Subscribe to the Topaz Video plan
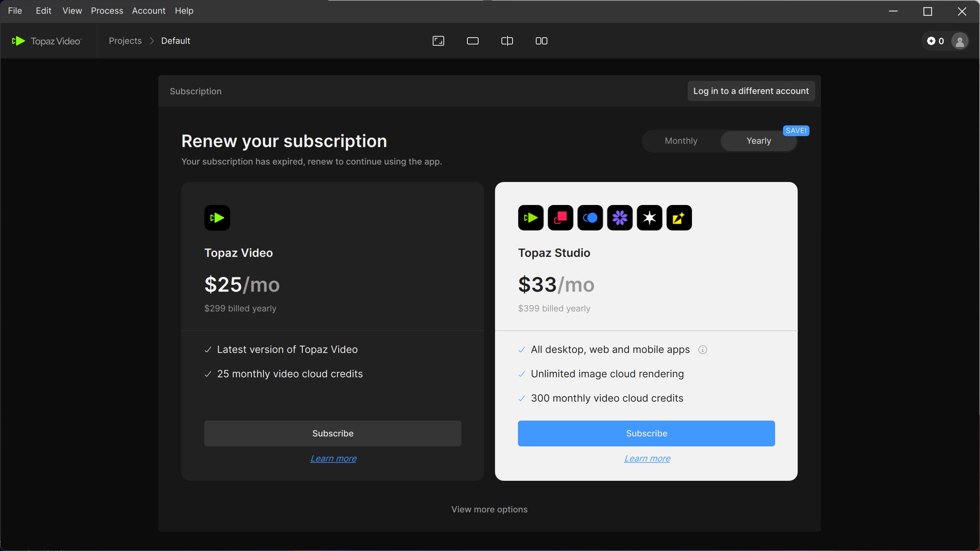The height and width of the screenshot is (551, 980). 332,433
